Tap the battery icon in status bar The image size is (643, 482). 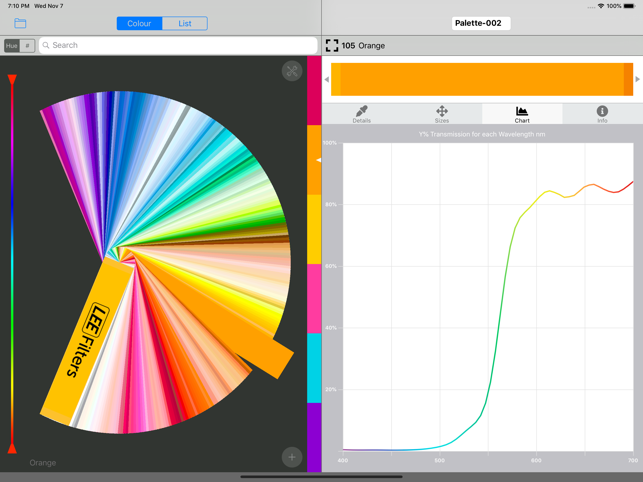coord(630,6)
